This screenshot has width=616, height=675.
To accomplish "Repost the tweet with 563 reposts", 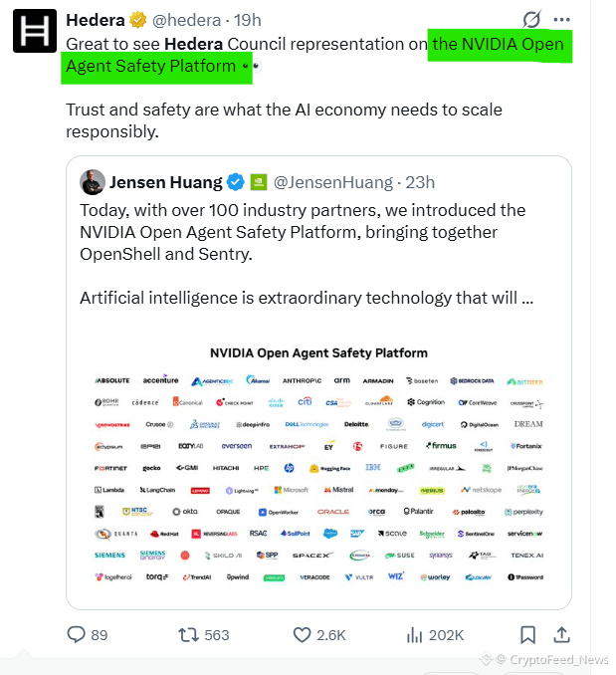I will [188, 635].
